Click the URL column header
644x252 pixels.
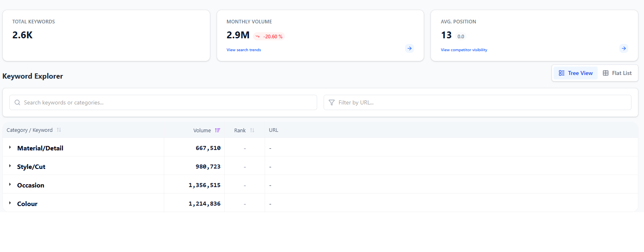click(x=274, y=130)
